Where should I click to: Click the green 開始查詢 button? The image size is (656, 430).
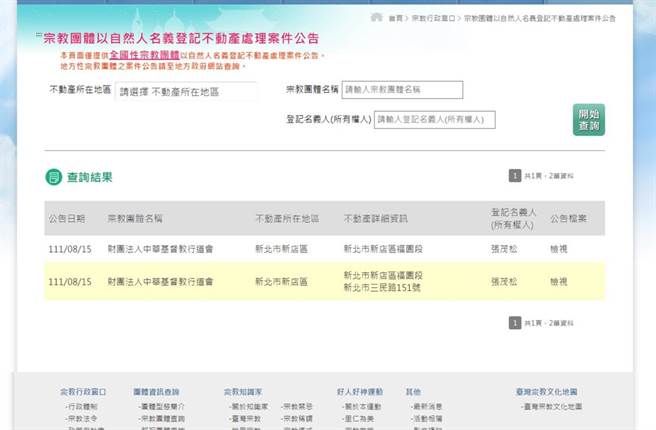pos(589,120)
